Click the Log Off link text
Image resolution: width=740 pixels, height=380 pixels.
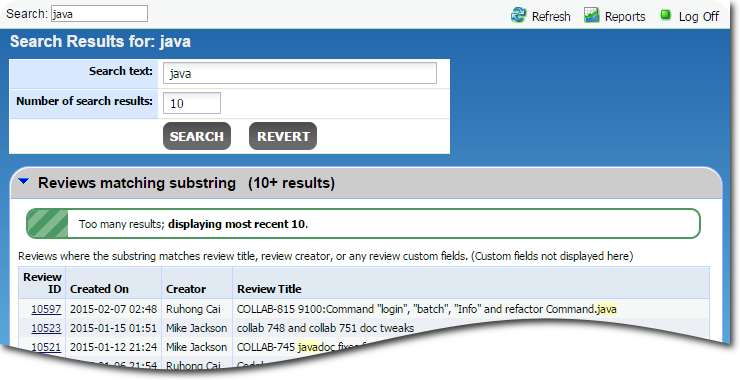(x=698, y=17)
